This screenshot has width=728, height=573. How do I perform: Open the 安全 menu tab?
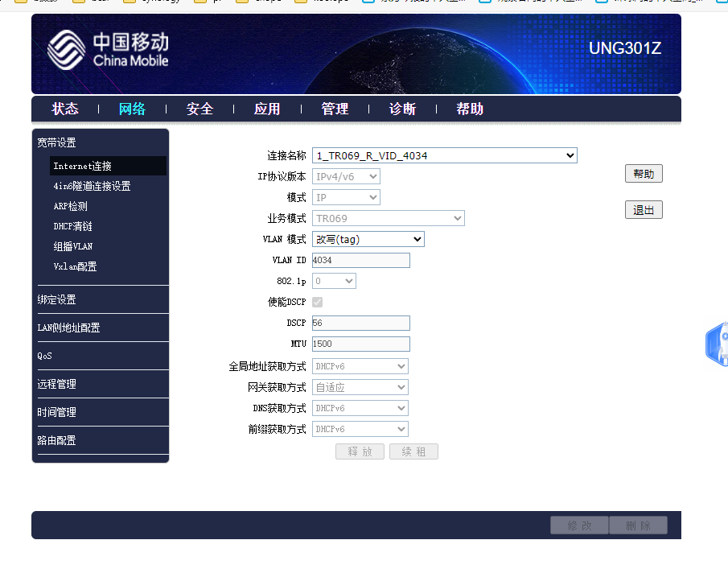click(x=199, y=109)
